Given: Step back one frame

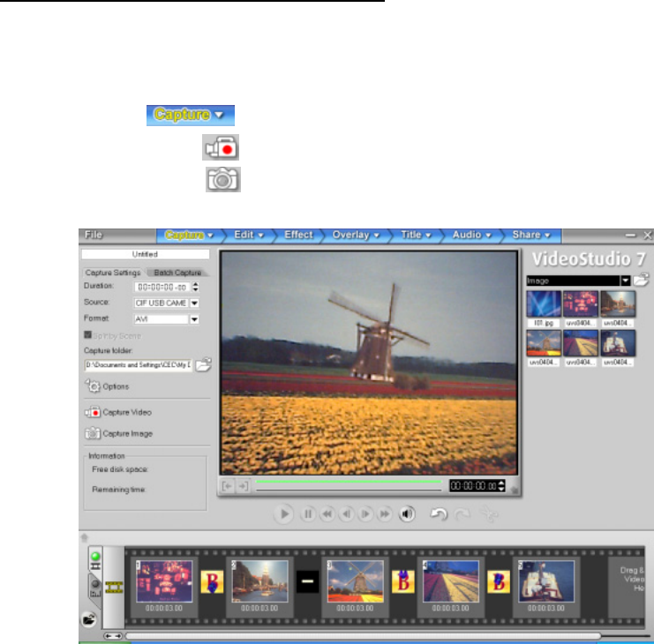Looking at the screenshot, I should click(347, 514).
